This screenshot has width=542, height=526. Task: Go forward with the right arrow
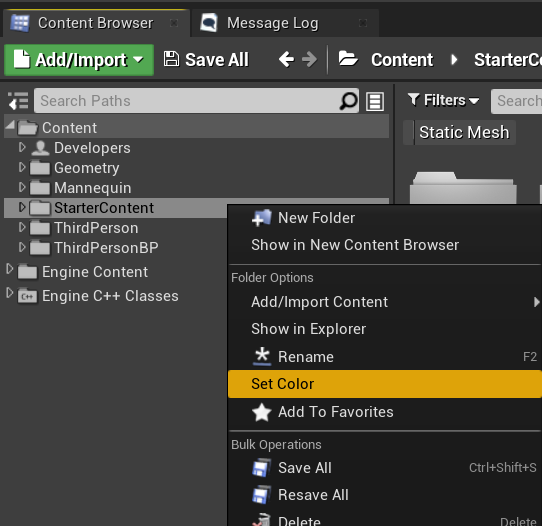(309, 59)
